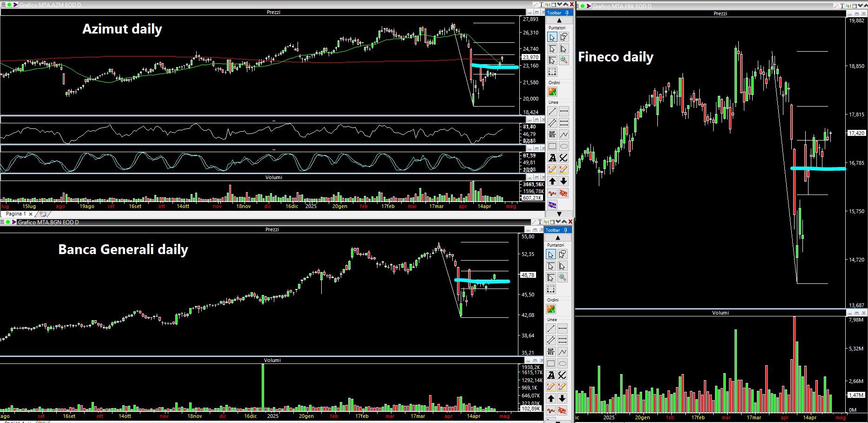Toggle the pin on Azimut Toolbar panel
The width and height of the screenshot is (868, 423).
567,13
